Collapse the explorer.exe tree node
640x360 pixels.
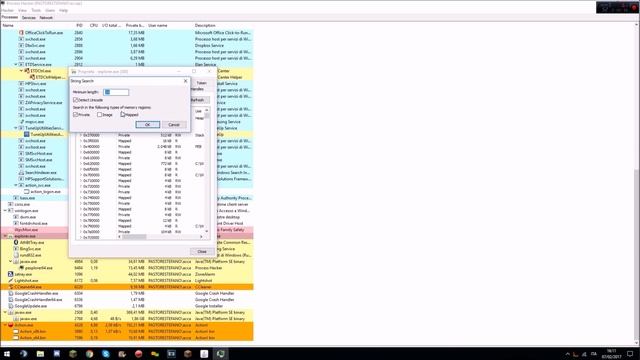coord(5,236)
